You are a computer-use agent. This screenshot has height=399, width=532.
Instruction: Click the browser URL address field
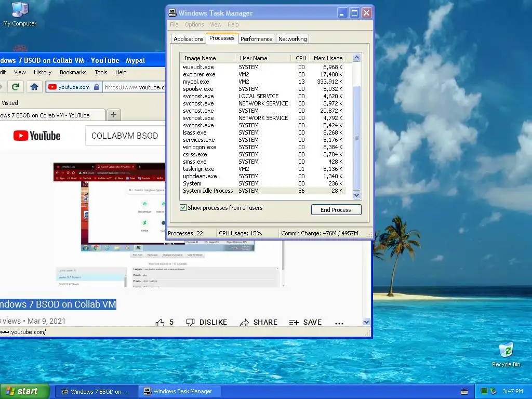click(x=135, y=87)
